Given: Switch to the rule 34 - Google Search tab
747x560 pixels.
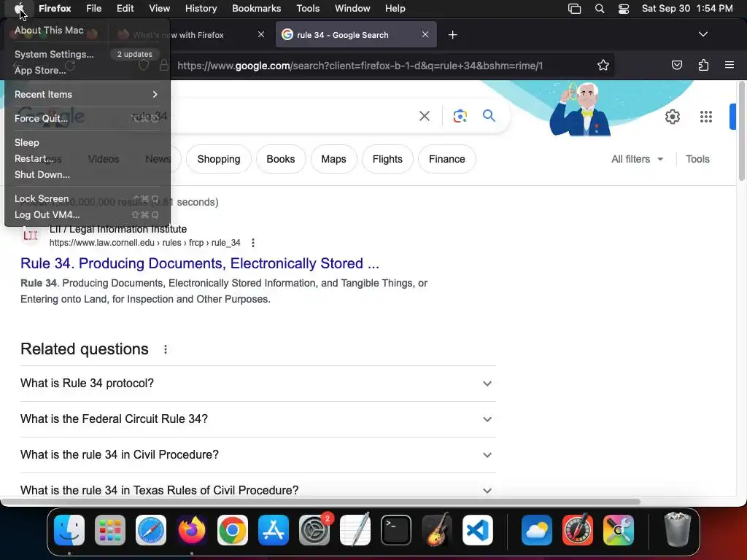Looking at the screenshot, I should pyautogui.click(x=356, y=35).
